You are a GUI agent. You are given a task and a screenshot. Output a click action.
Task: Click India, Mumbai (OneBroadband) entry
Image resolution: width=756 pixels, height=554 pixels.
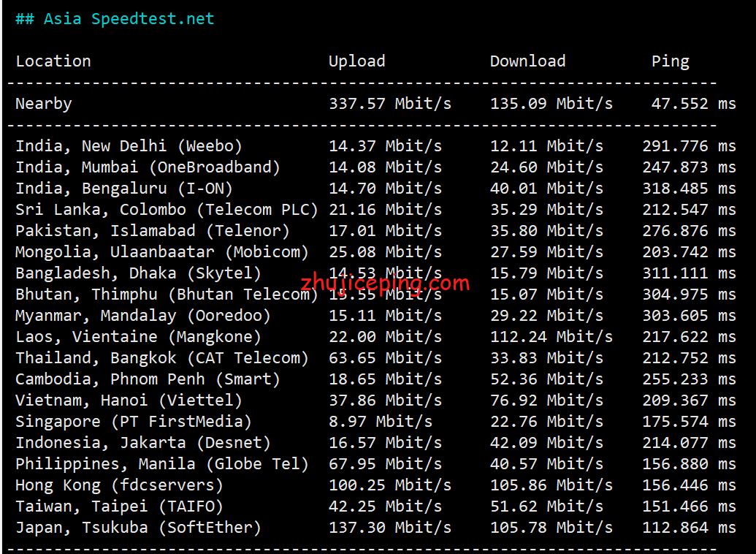(148, 167)
